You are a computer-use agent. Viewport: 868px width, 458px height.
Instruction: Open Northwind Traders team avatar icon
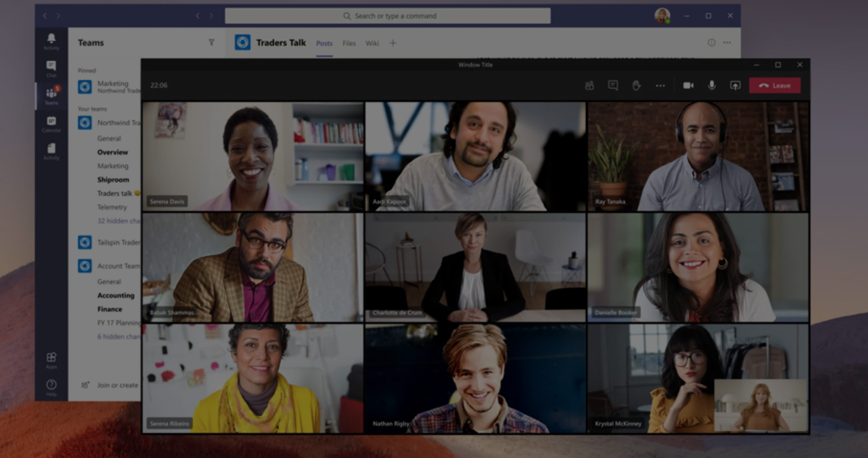tap(85, 123)
